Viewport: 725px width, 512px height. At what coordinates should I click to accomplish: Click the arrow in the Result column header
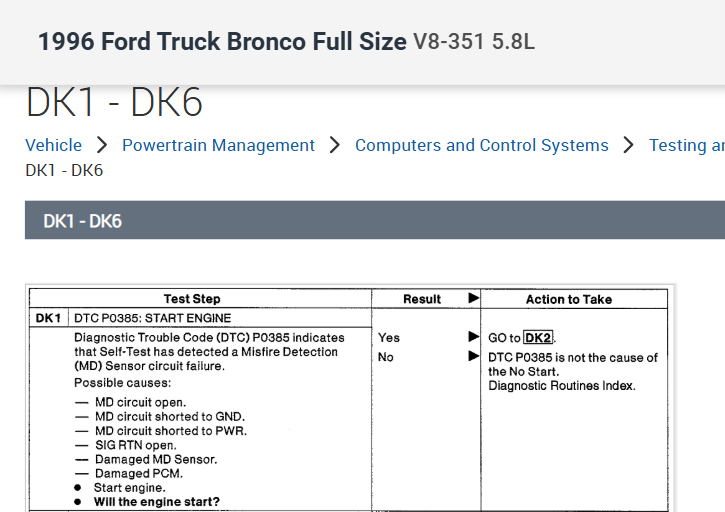474,298
